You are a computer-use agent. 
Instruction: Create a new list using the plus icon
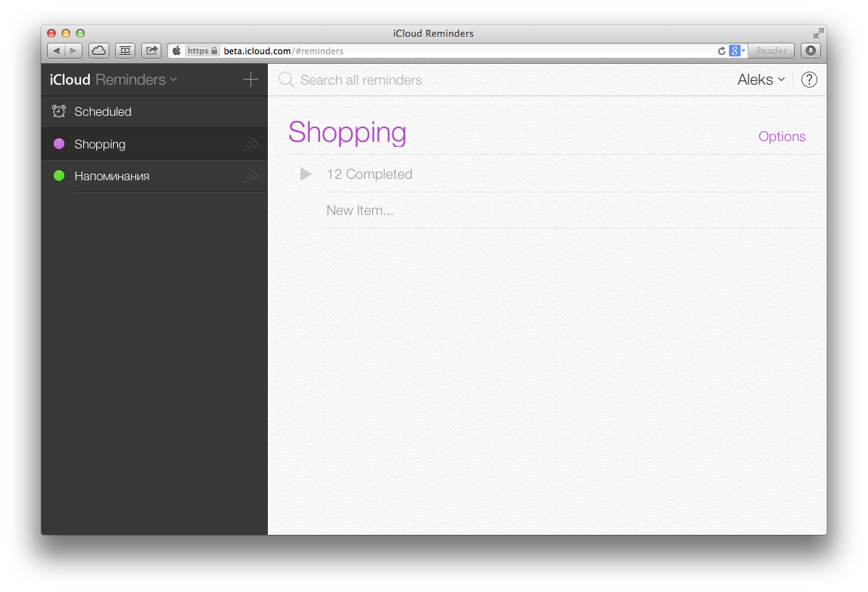pyautogui.click(x=250, y=79)
